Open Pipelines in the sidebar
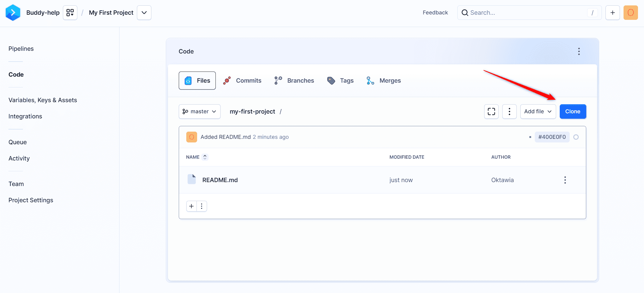644x293 pixels. click(21, 49)
